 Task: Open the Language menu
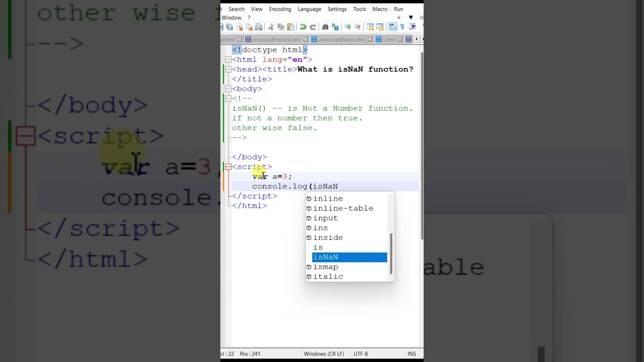pyautogui.click(x=309, y=9)
